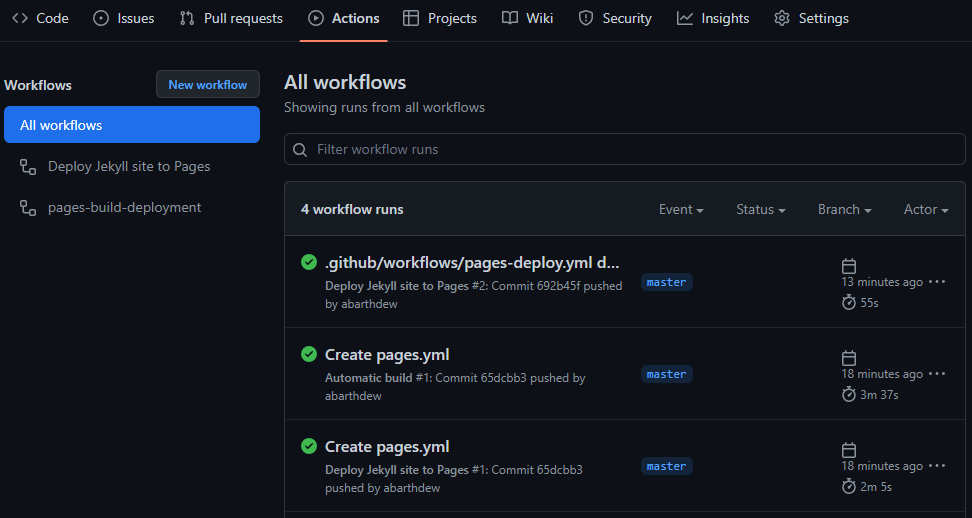Open the .github/workflows/pages-deploy.yml run link
The height and width of the screenshot is (518, 972).
coord(472,263)
